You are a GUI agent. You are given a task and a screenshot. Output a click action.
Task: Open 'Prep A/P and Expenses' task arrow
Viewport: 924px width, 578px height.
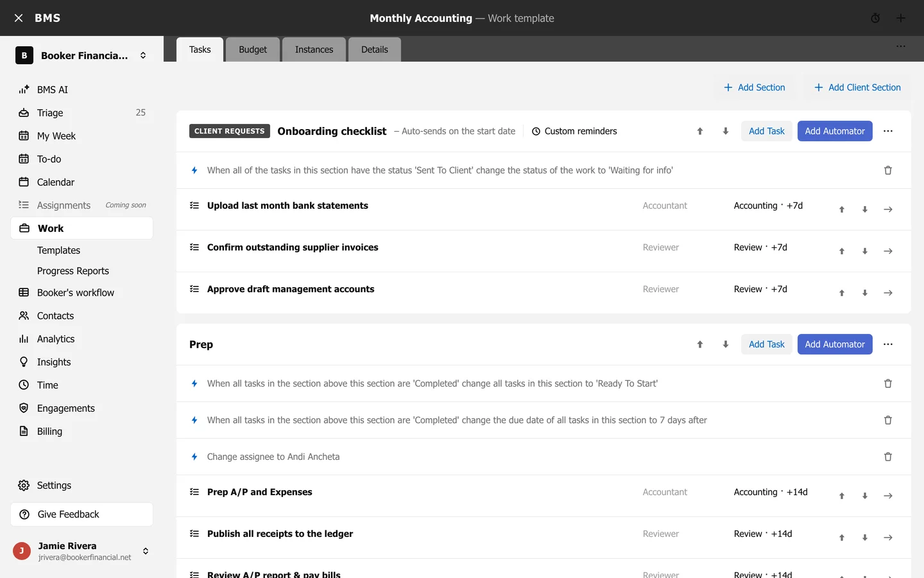888,496
